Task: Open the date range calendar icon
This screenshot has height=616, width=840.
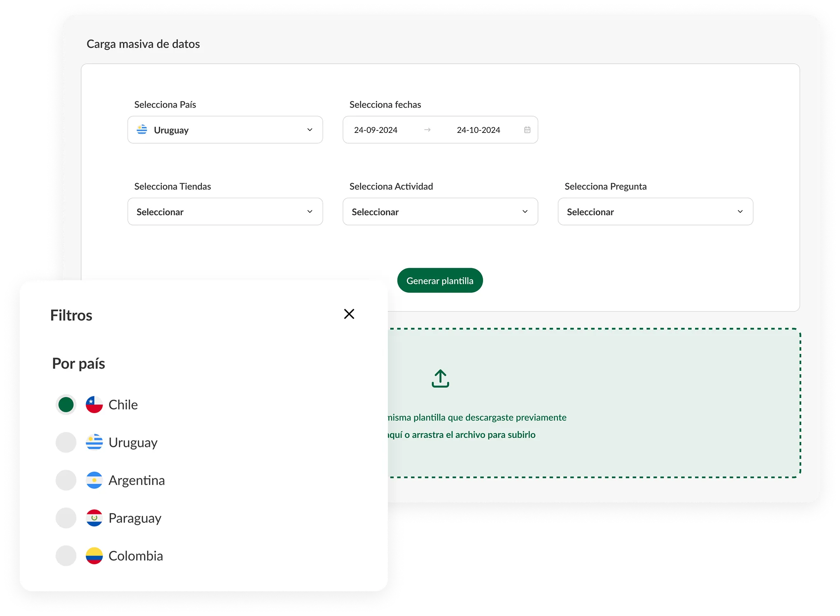Action: click(527, 130)
